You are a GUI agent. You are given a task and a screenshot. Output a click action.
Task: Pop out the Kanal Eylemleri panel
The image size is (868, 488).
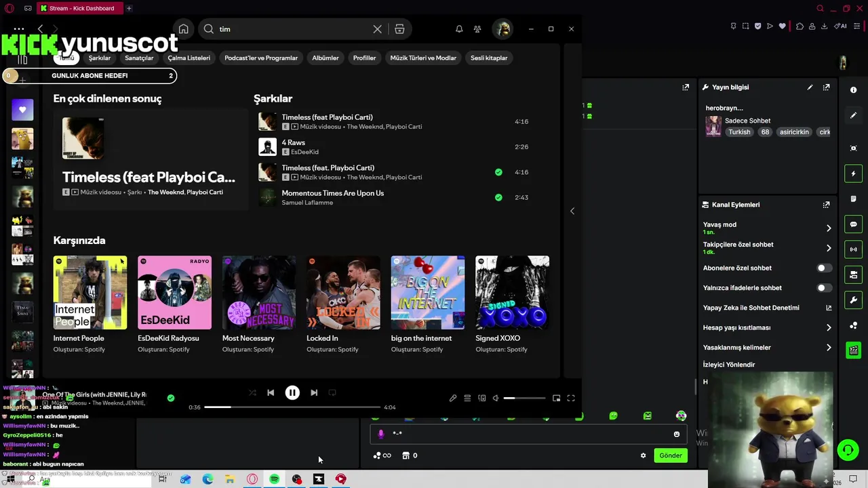[826, 205]
